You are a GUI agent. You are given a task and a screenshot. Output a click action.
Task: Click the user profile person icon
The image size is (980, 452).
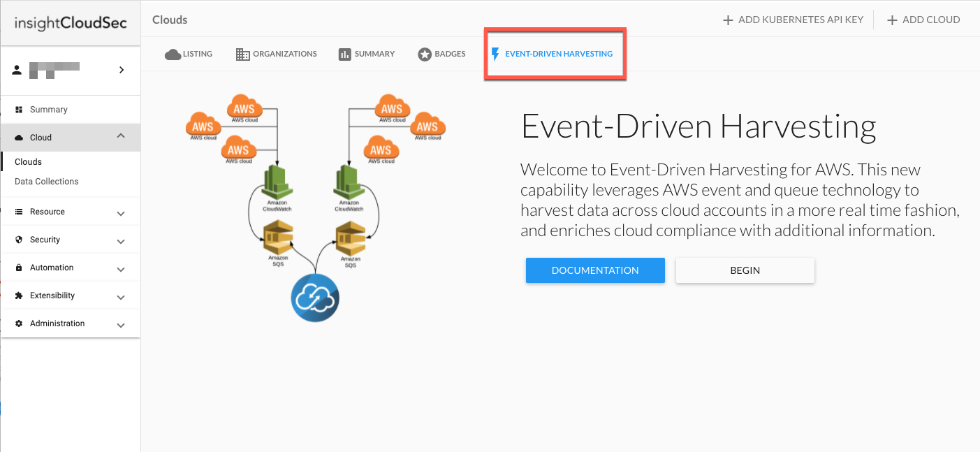tap(17, 70)
